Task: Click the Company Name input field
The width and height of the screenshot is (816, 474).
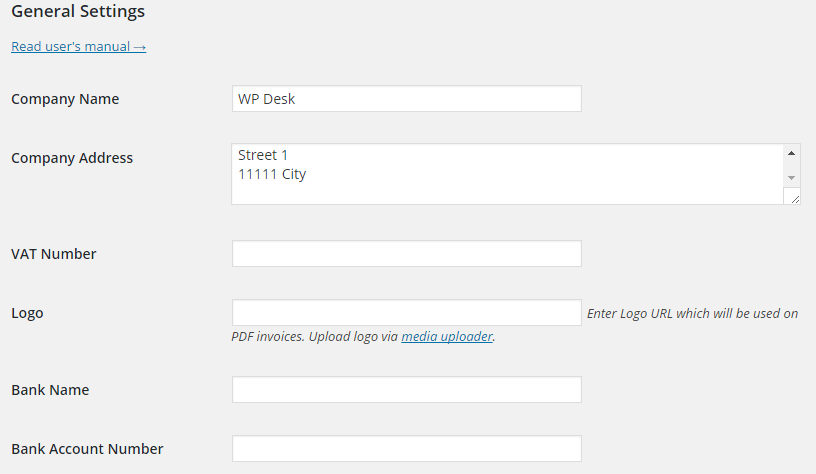Action: [x=406, y=99]
